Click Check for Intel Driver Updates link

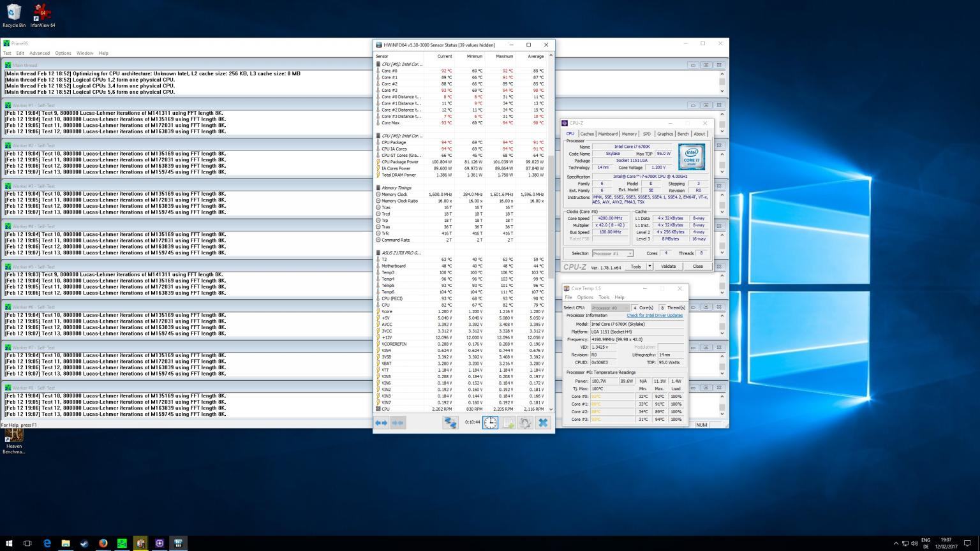pyautogui.click(x=655, y=315)
